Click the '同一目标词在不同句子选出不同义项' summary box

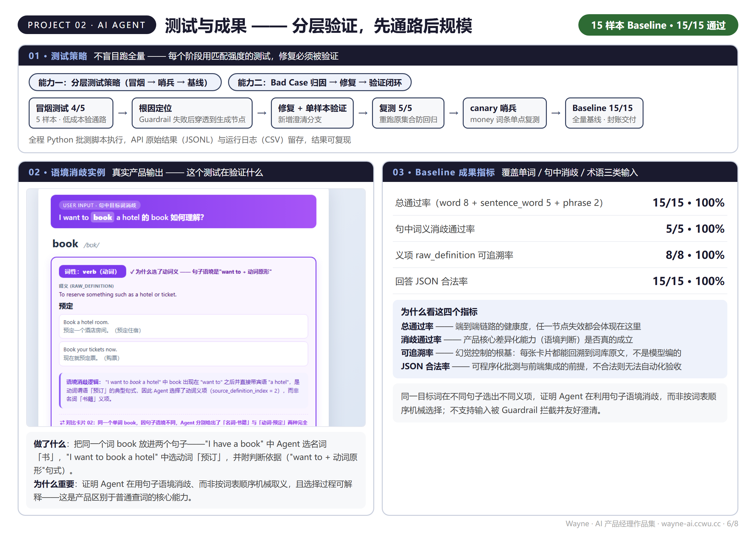click(559, 403)
